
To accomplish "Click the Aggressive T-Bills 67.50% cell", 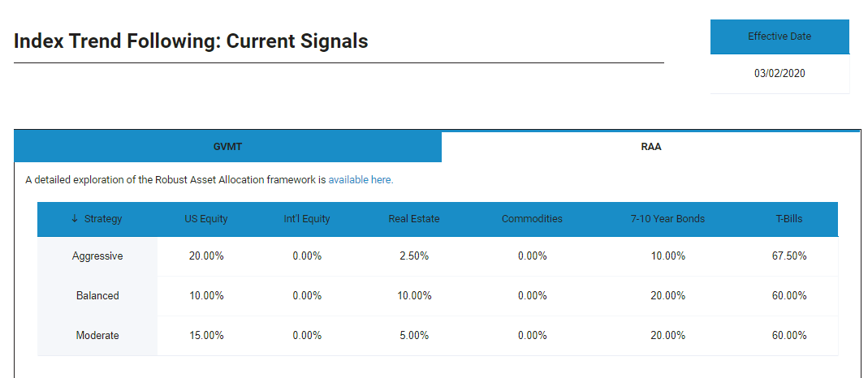I will pos(789,256).
